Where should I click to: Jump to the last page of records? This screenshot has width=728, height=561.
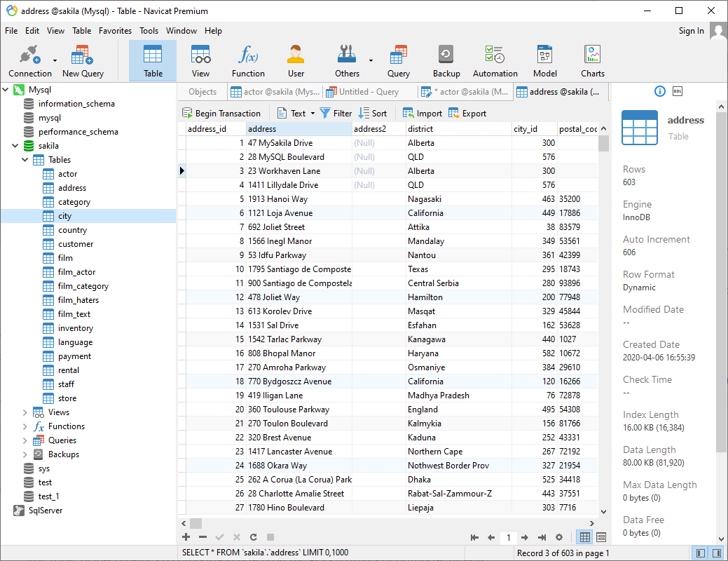[542, 538]
